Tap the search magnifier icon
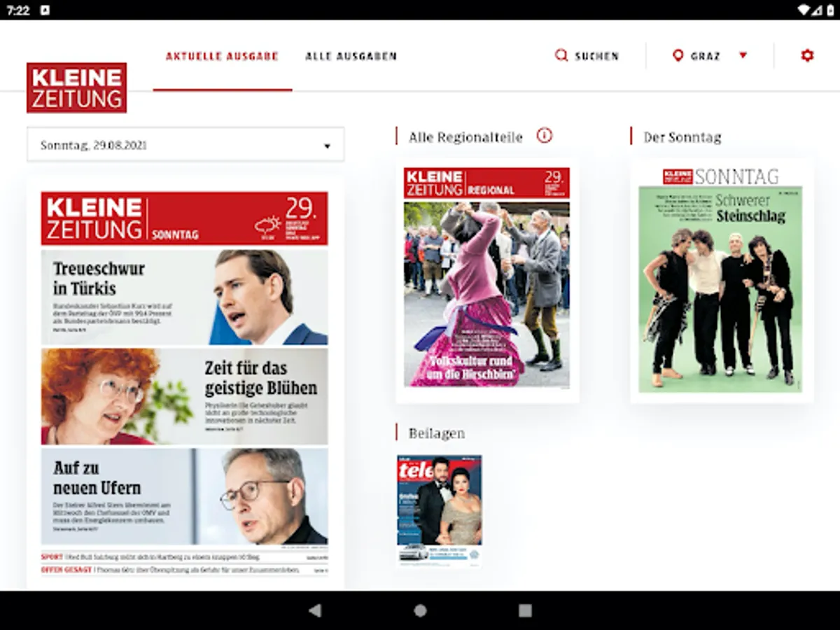The height and width of the screenshot is (630, 840). (561, 55)
